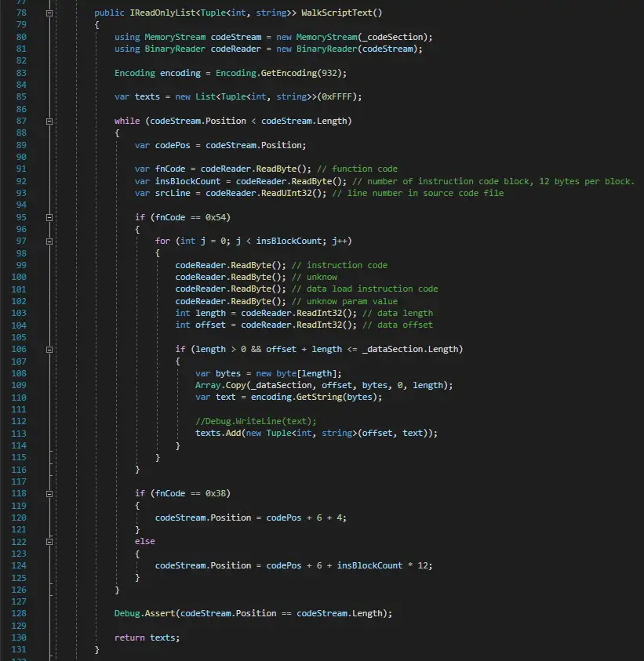The width and height of the screenshot is (644, 661).
Task: Collapse the WalkScriptText method at line 78
Action: point(49,13)
